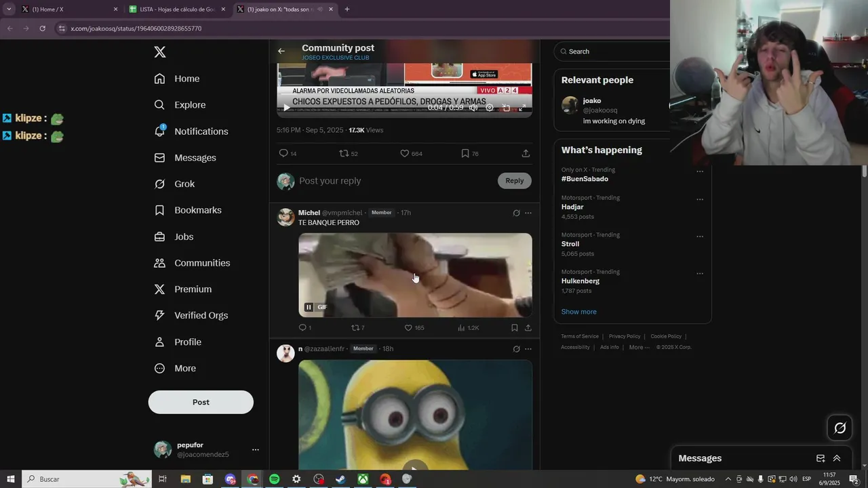Open more options for the Hulkenberg trend
Screen dimensions: 868x488
pyautogui.click(x=700, y=274)
